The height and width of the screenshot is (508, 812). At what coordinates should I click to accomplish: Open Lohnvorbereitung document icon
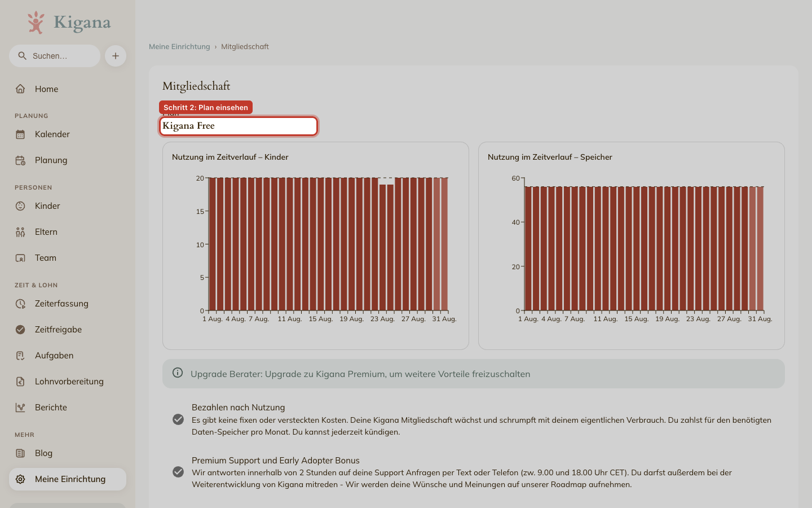(20, 382)
